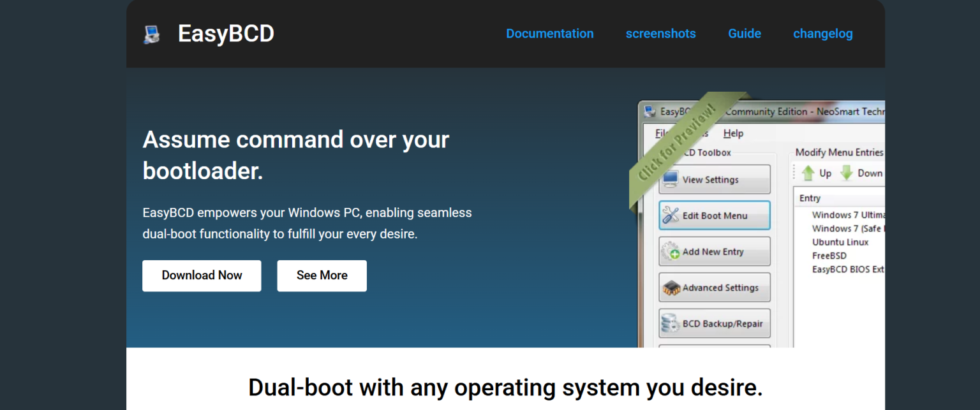This screenshot has width=980, height=410.
Task: Click the Entry column header
Action: (x=810, y=198)
